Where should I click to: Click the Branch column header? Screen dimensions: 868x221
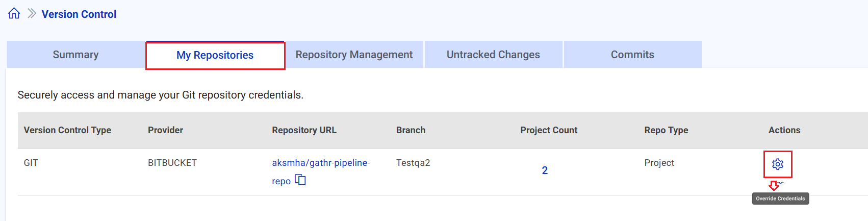411,130
